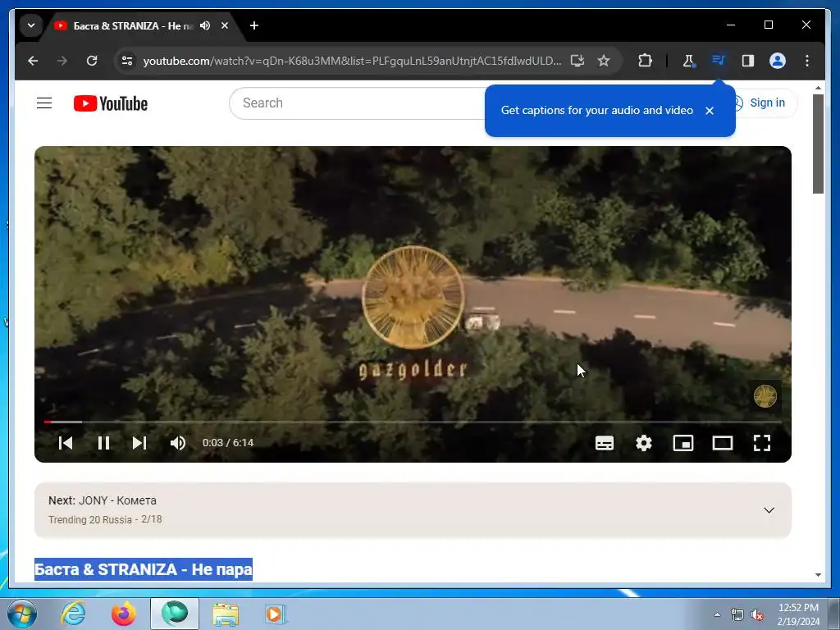The width and height of the screenshot is (840, 630).
Task: Enter full screen mode
Action: (762, 443)
